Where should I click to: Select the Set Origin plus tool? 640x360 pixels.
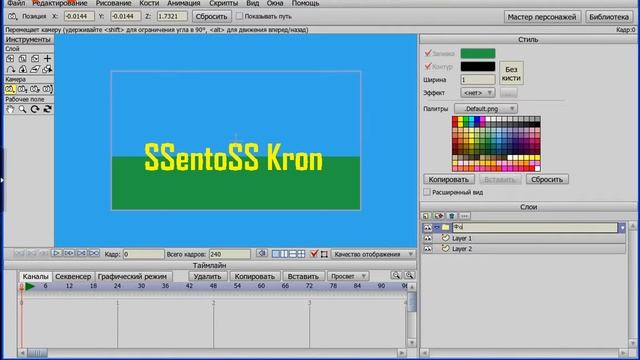point(47,59)
